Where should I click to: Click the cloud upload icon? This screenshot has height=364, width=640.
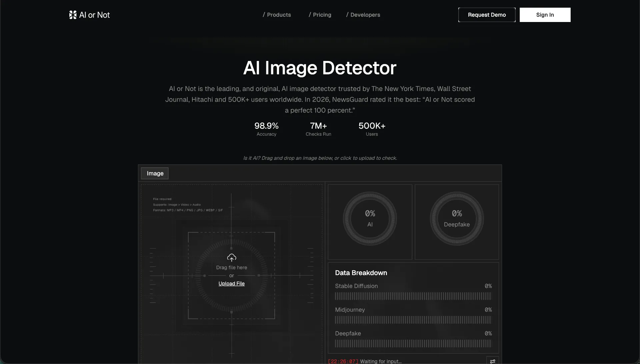pos(232,258)
